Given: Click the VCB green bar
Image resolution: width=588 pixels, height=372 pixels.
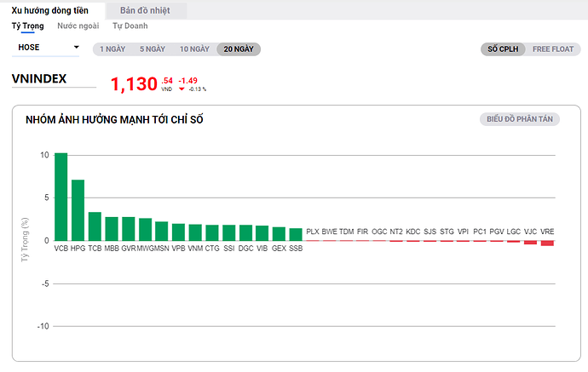Looking at the screenshot, I should click(61, 197).
